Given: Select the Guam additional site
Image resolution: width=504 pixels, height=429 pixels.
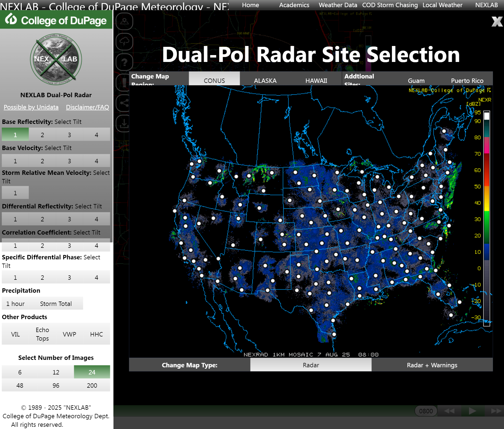Looking at the screenshot, I should (x=416, y=79).
